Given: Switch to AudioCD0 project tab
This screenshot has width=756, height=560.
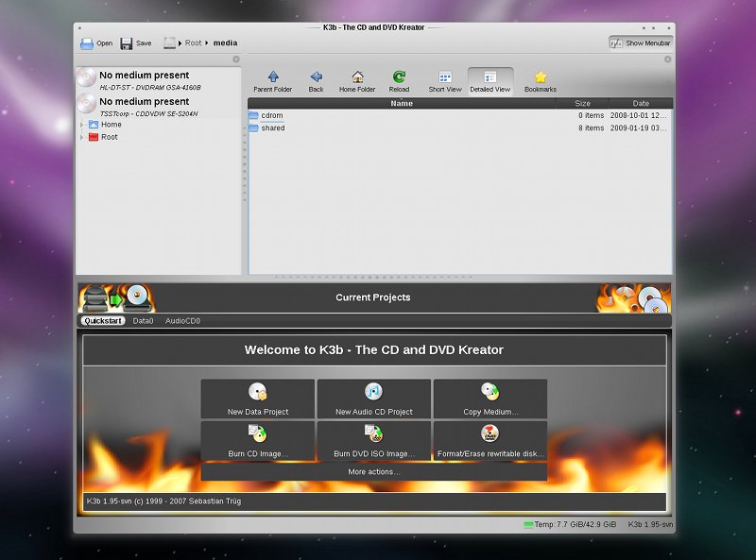Looking at the screenshot, I should point(182,321).
